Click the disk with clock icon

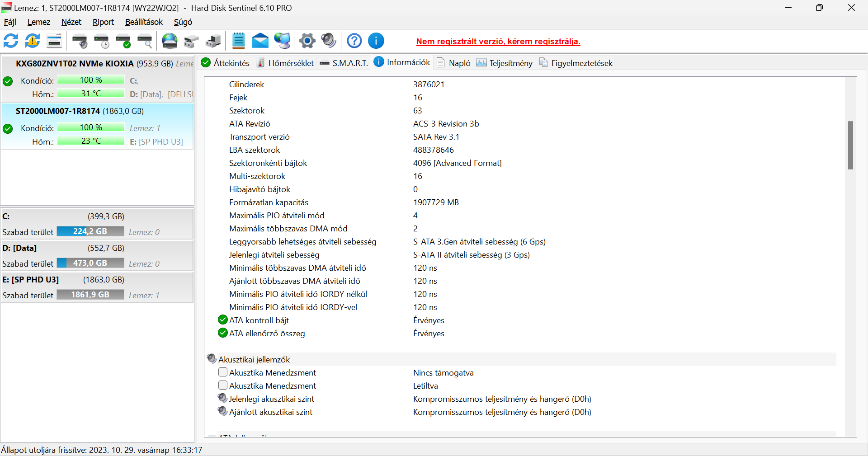(x=102, y=41)
